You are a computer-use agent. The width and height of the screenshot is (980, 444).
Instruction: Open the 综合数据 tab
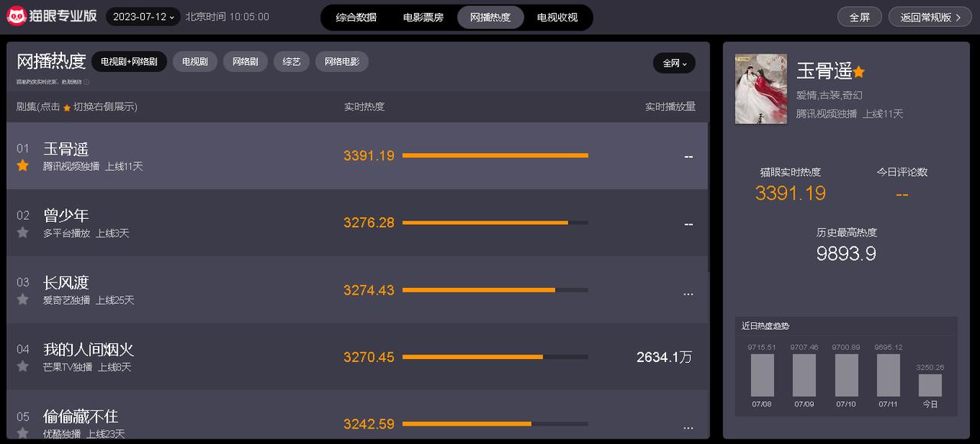(356, 17)
